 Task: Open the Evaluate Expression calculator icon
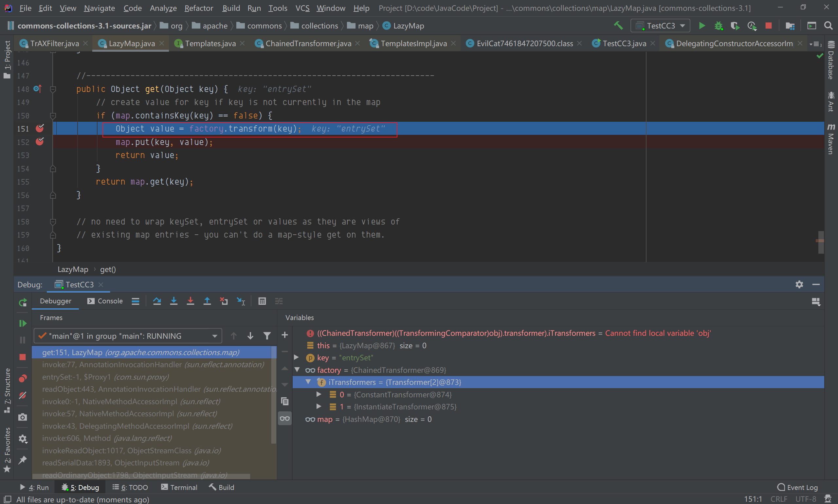pyautogui.click(x=262, y=301)
